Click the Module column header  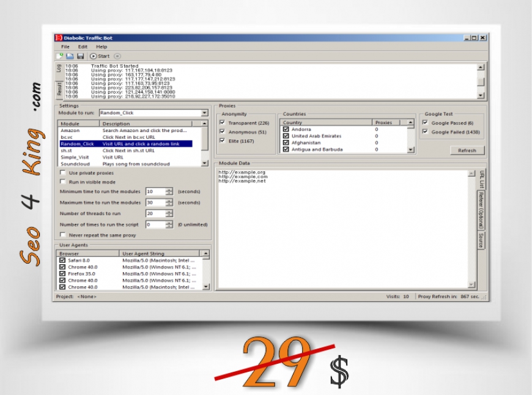(79, 124)
